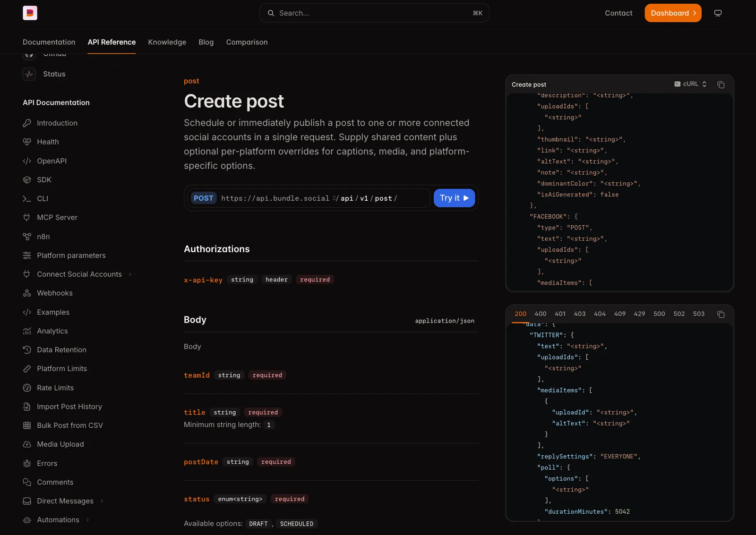Select the 429 response tab
Image resolution: width=756 pixels, height=535 pixels.
[x=639, y=314]
